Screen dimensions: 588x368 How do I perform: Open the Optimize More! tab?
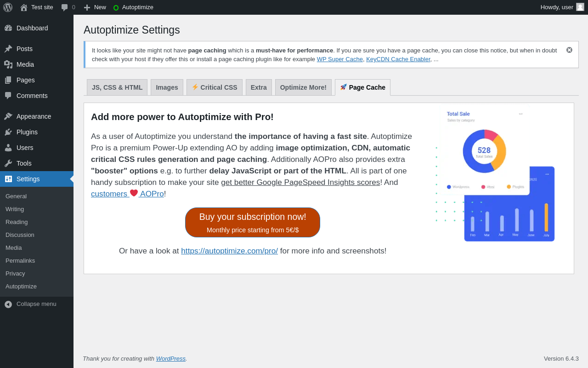pyautogui.click(x=303, y=87)
